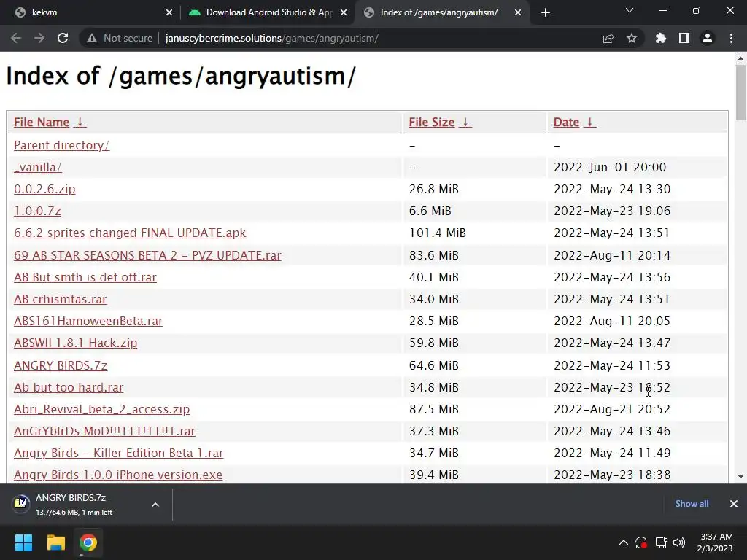Sort descending by File Name arrow
This screenshot has width=747, height=560.
click(x=80, y=122)
